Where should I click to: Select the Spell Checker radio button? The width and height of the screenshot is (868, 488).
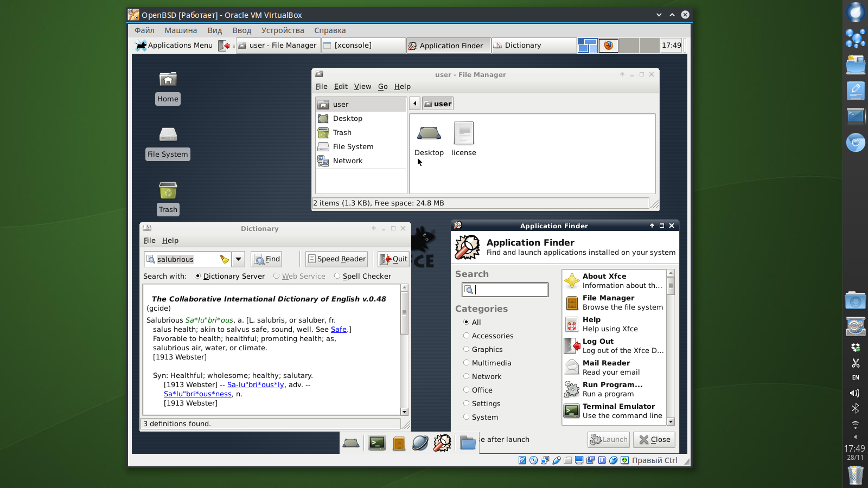tap(337, 276)
